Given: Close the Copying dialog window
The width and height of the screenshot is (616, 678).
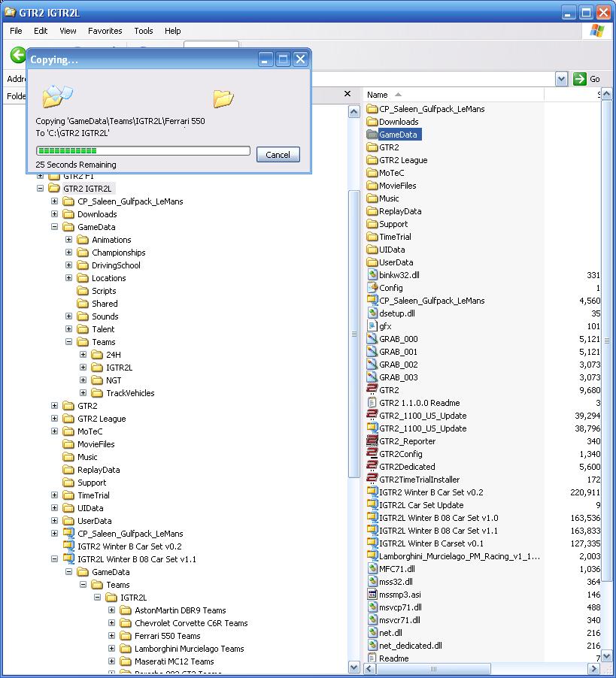Looking at the screenshot, I should pos(300,59).
